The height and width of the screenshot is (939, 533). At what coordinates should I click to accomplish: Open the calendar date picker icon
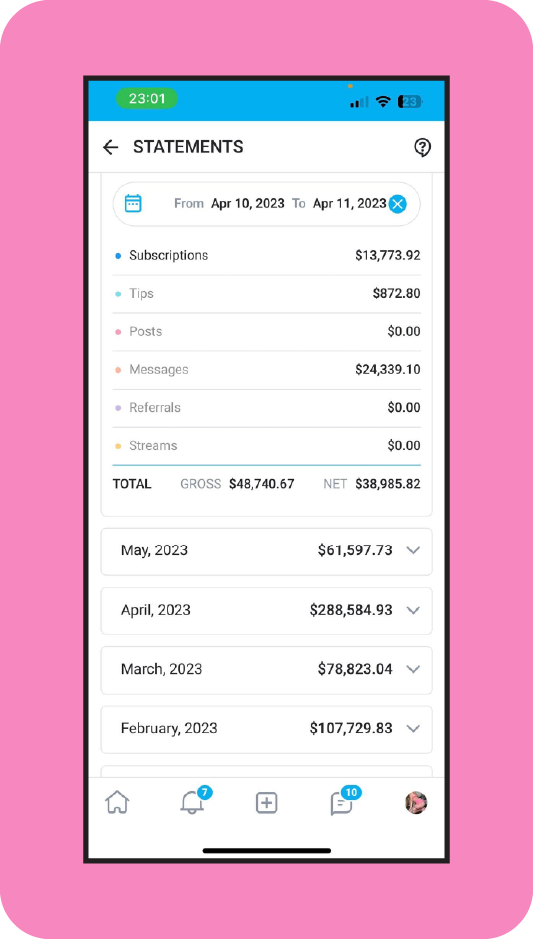tap(133, 204)
